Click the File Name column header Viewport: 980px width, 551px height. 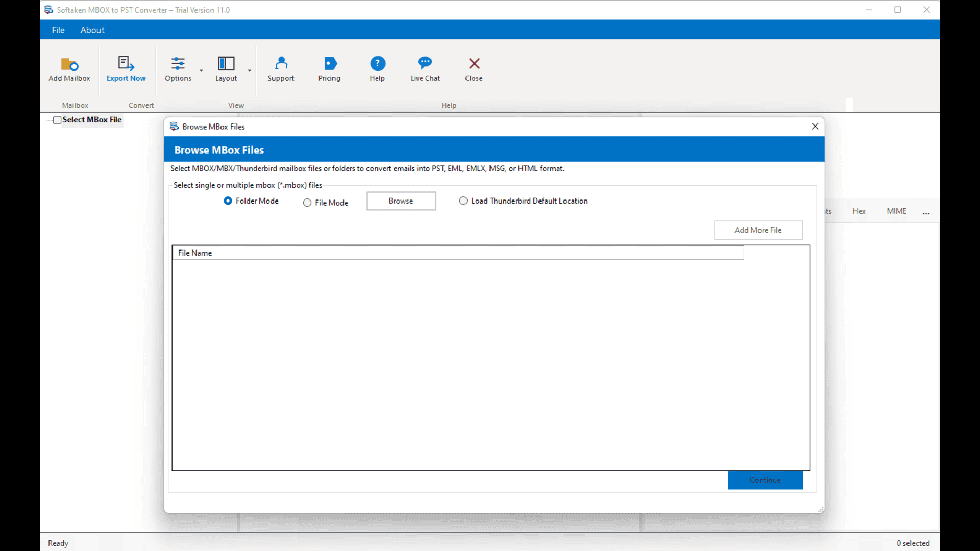point(458,253)
